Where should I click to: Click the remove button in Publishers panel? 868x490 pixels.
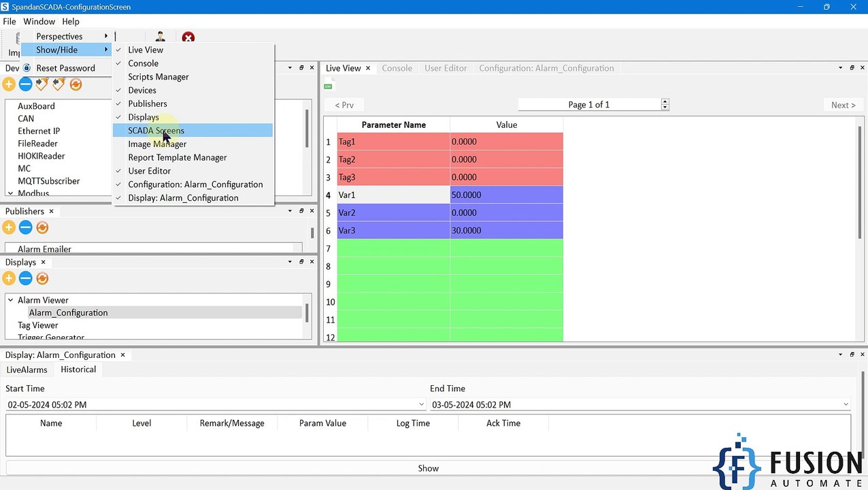(x=25, y=227)
